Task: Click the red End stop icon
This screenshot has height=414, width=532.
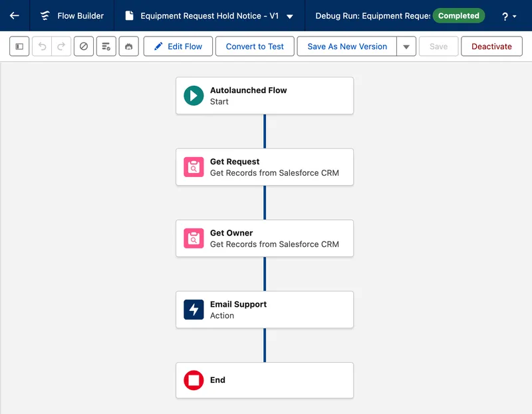Action: point(194,380)
